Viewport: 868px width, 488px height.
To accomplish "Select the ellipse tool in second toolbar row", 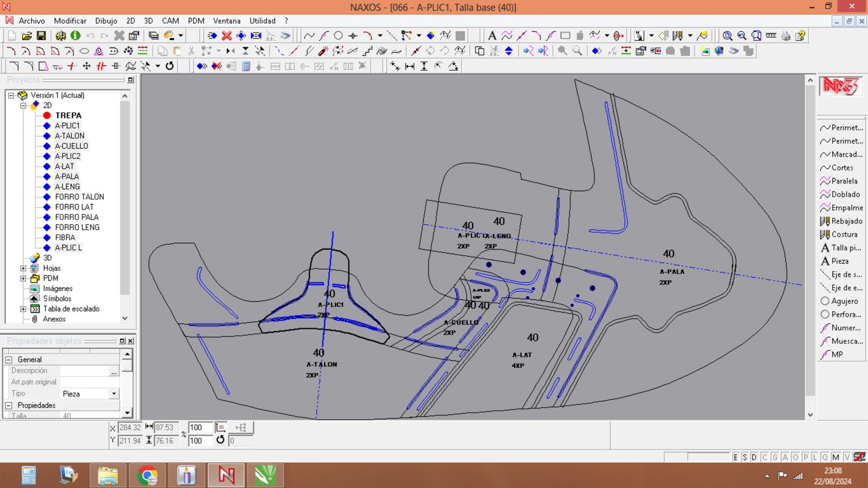I will 84,51.
